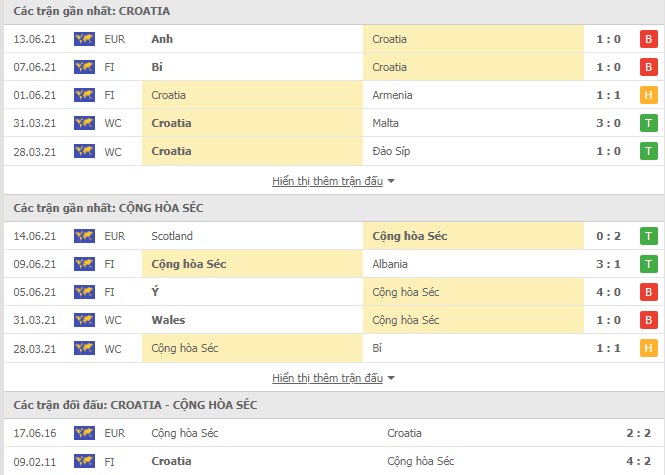The width and height of the screenshot is (665, 475).
Task: Click the 2 : 2 head-to-head score
Action: tap(638, 433)
